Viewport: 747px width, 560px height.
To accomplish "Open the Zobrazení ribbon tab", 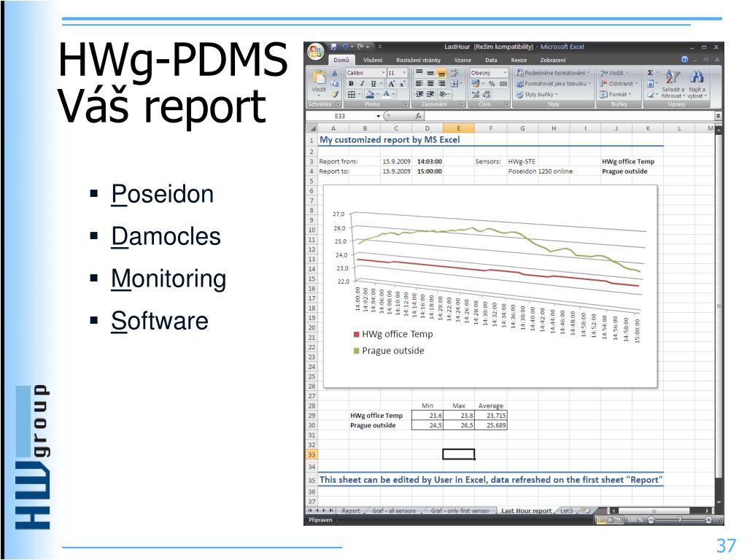I will point(553,60).
